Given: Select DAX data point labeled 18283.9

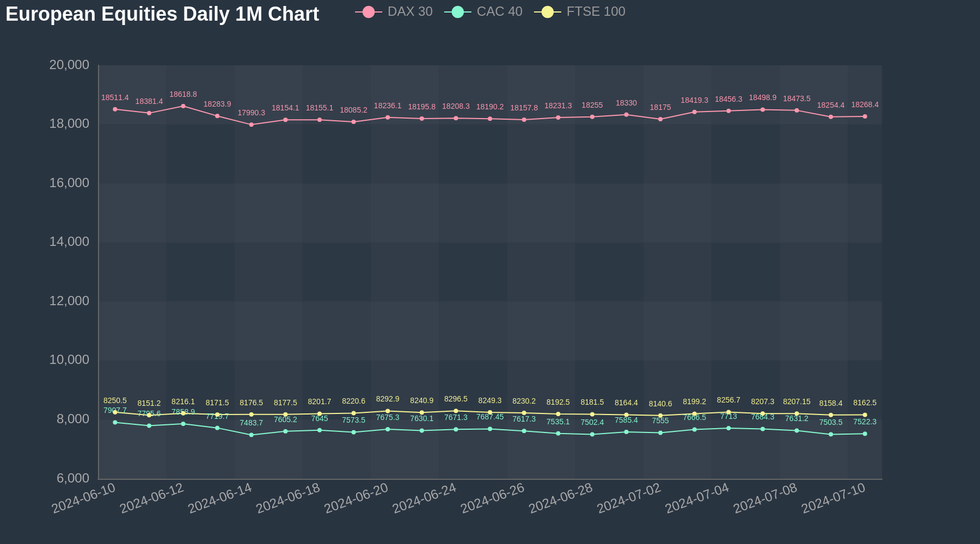Looking at the screenshot, I should [x=217, y=116].
